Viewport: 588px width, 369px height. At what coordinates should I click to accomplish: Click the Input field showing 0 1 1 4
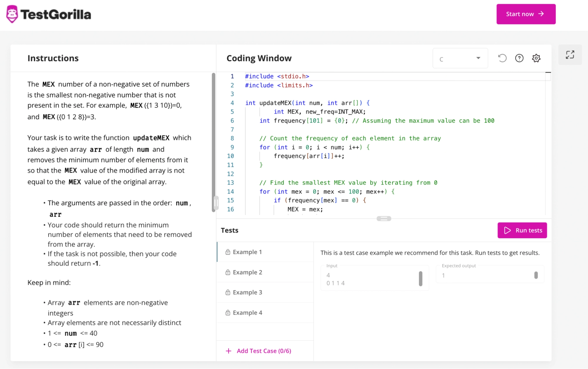[x=374, y=278]
